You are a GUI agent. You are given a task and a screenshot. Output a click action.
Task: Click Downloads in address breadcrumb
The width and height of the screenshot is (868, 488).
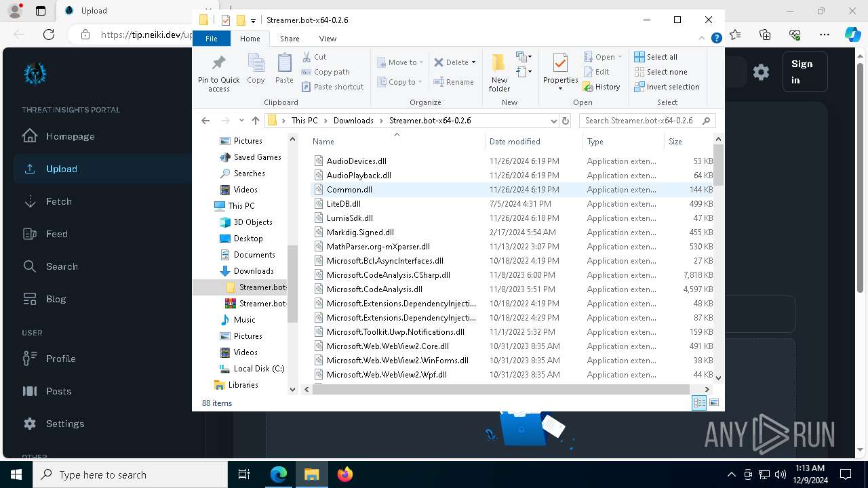point(353,121)
